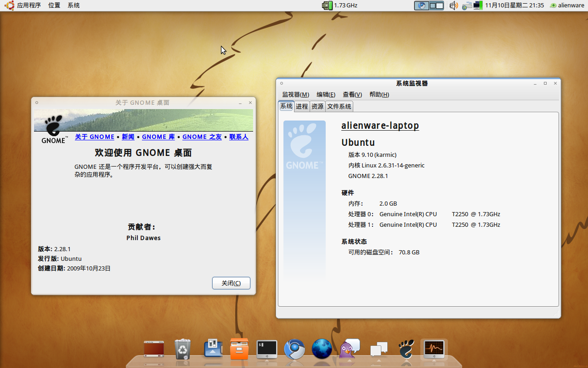Click the volume speaker icon in top panel

(x=453, y=6)
